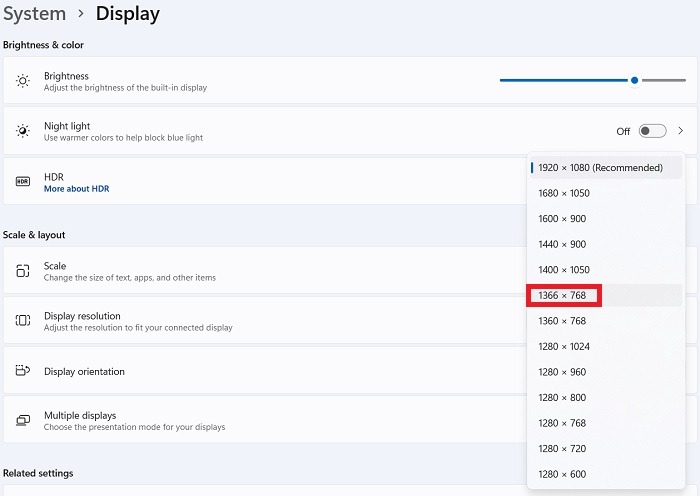The height and width of the screenshot is (496, 700).
Task: Click the HDR badge icon
Action: [22, 182]
